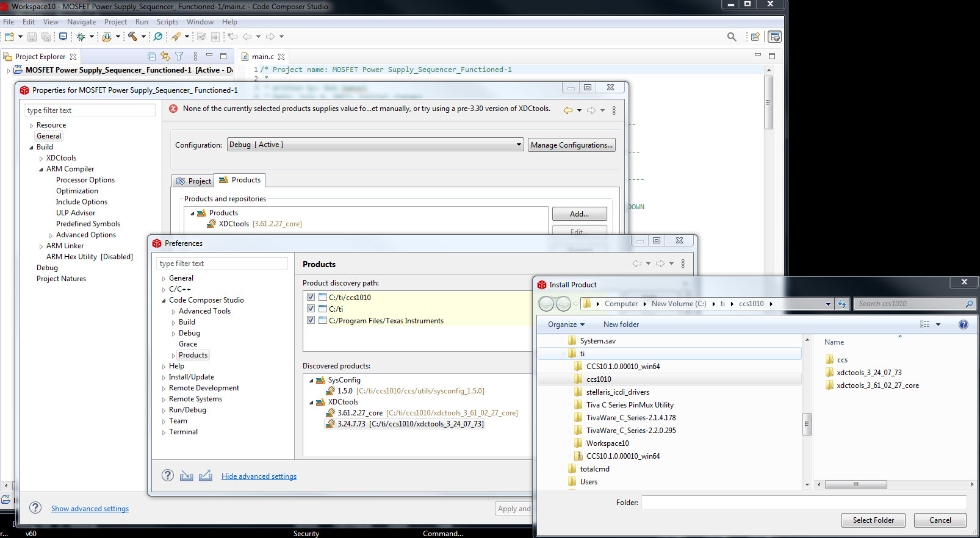The width and height of the screenshot is (980, 538).
Task: Click the Save All toolbar icon
Action: coord(46,37)
